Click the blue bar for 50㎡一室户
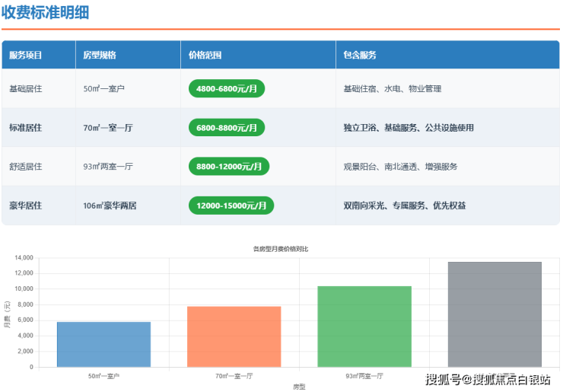 103,344
